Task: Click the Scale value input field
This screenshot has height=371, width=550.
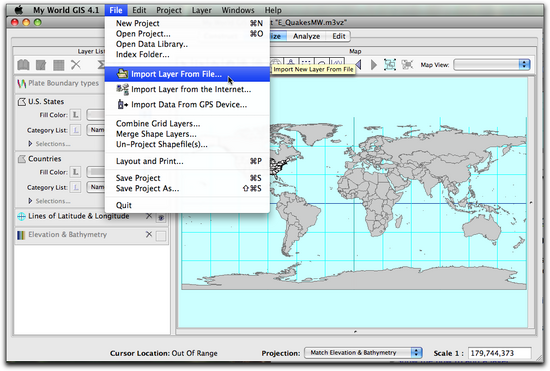Action: [x=499, y=353]
